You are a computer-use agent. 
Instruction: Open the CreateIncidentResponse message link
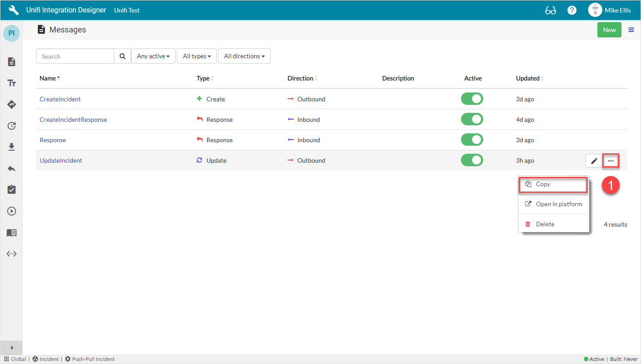coord(73,119)
